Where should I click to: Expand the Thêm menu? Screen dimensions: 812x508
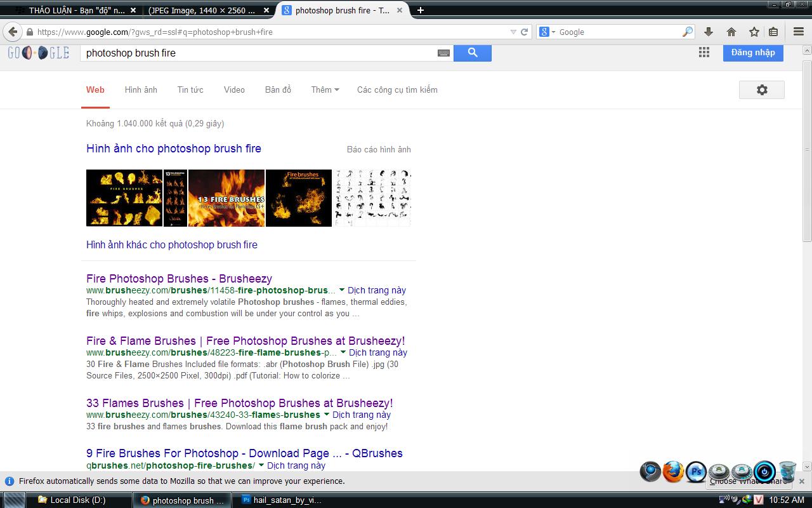[325, 90]
